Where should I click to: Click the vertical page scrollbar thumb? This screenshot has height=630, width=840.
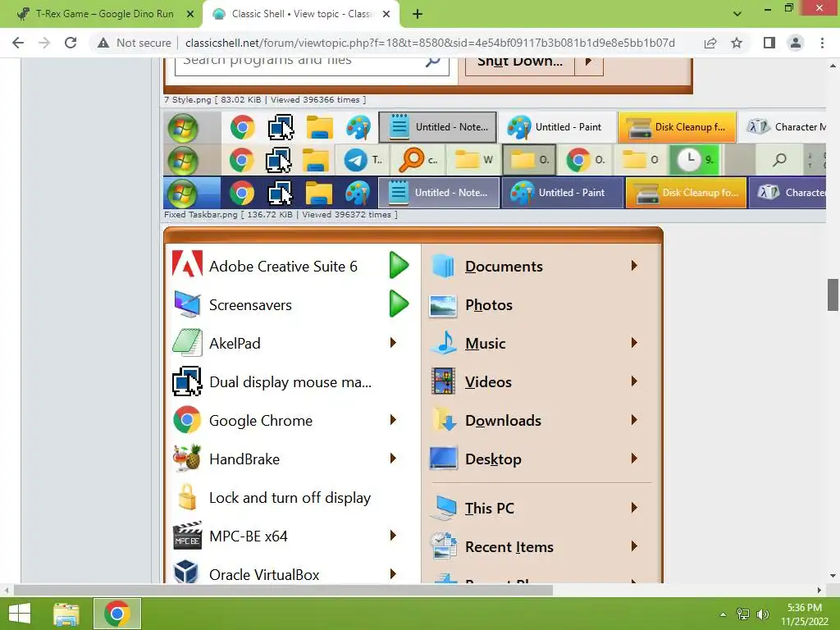click(833, 294)
